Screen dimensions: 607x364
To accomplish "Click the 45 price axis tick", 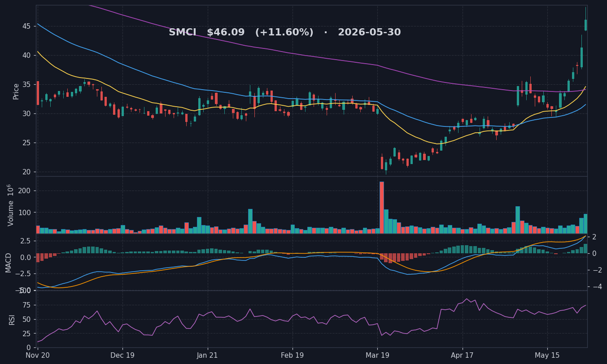I will point(26,26).
